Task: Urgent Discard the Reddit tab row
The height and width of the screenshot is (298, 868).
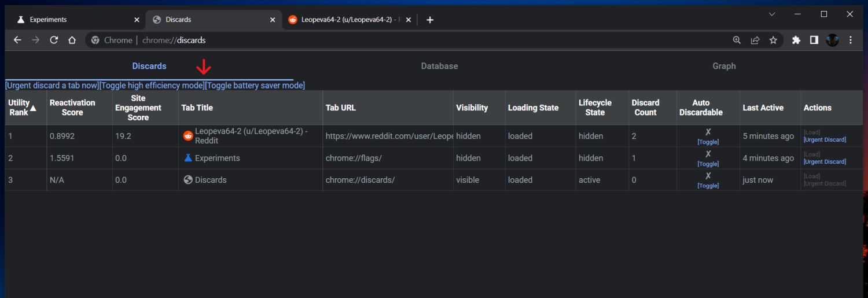Action: [825, 139]
